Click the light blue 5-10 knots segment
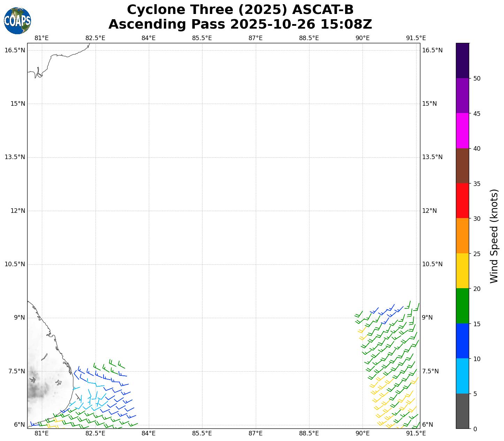Viewport: 504px width, 441px height. click(x=463, y=376)
